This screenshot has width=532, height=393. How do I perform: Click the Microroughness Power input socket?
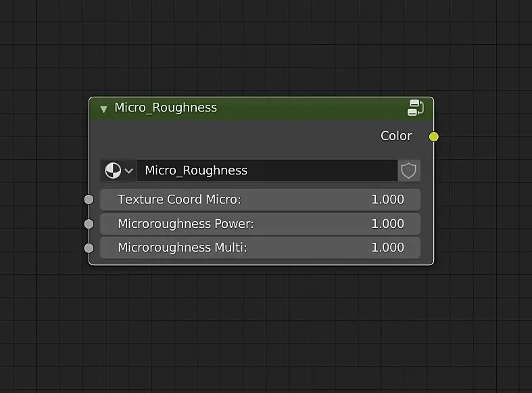pos(89,224)
